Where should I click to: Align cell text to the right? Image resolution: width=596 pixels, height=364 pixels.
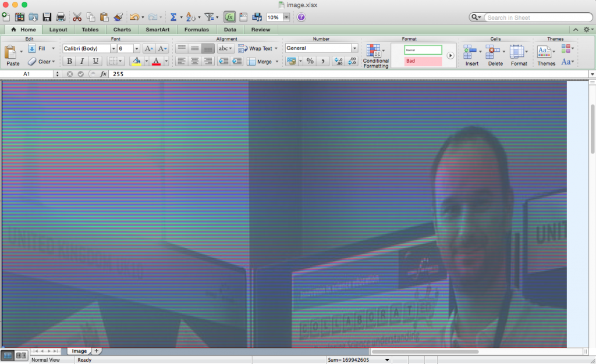tap(208, 61)
